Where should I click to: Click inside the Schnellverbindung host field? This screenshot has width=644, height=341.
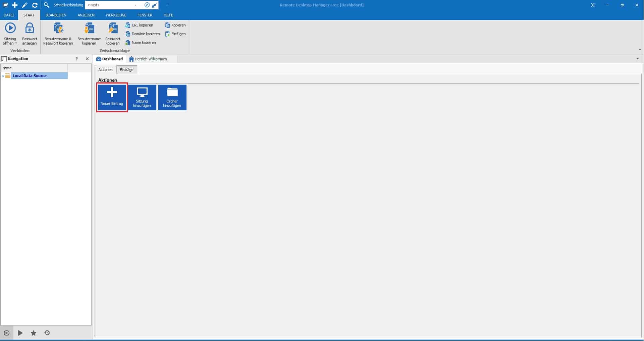click(x=107, y=5)
